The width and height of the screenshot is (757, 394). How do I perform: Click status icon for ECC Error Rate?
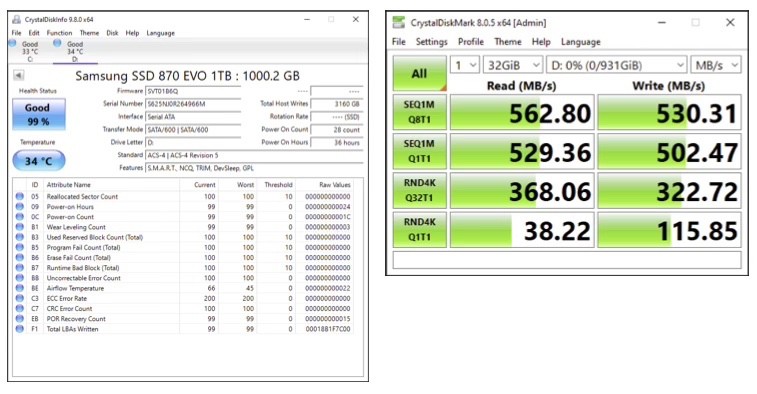tap(19, 298)
